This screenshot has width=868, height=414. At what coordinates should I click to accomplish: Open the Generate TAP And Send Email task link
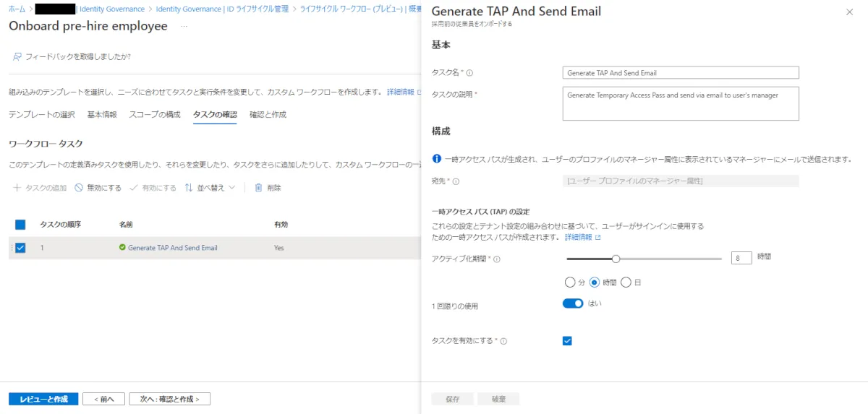pos(172,248)
